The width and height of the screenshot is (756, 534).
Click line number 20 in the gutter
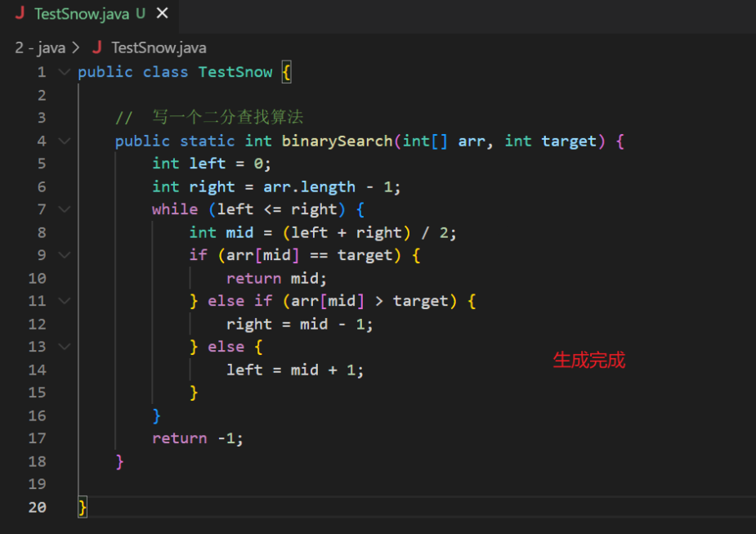(37, 508)
